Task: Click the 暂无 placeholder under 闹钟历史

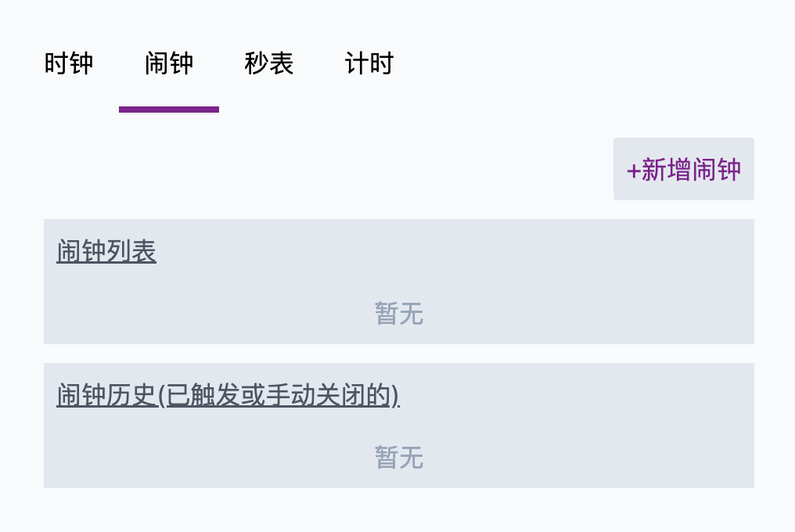Action: click(x=399, y=458)
